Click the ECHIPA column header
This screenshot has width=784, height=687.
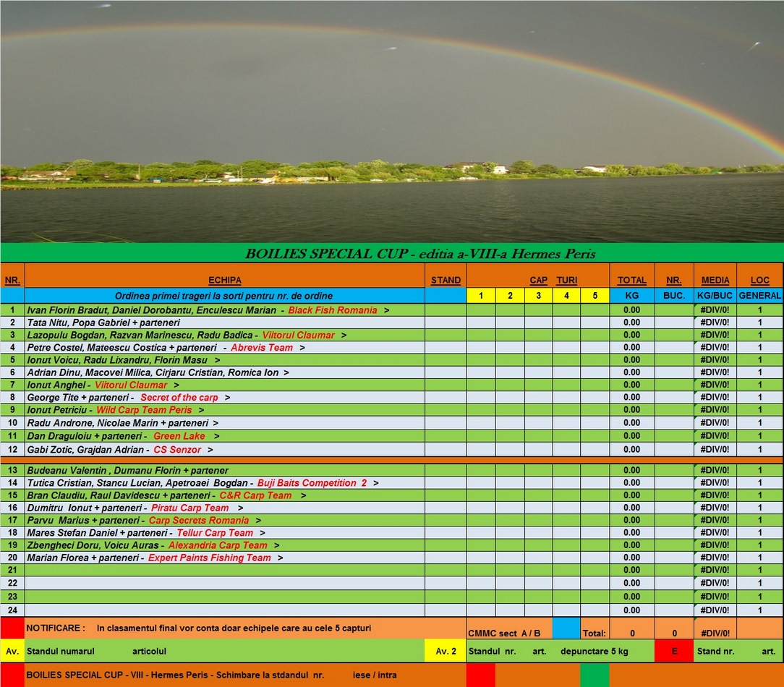224,280
